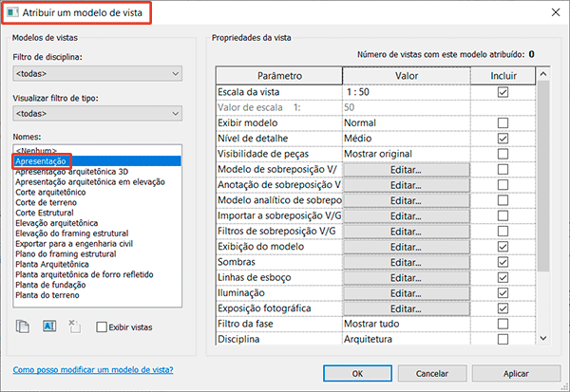This screenshot has height=392, width=570.
Task: Open the Filtro de disciplina dropdown
Action: [98, 74]
